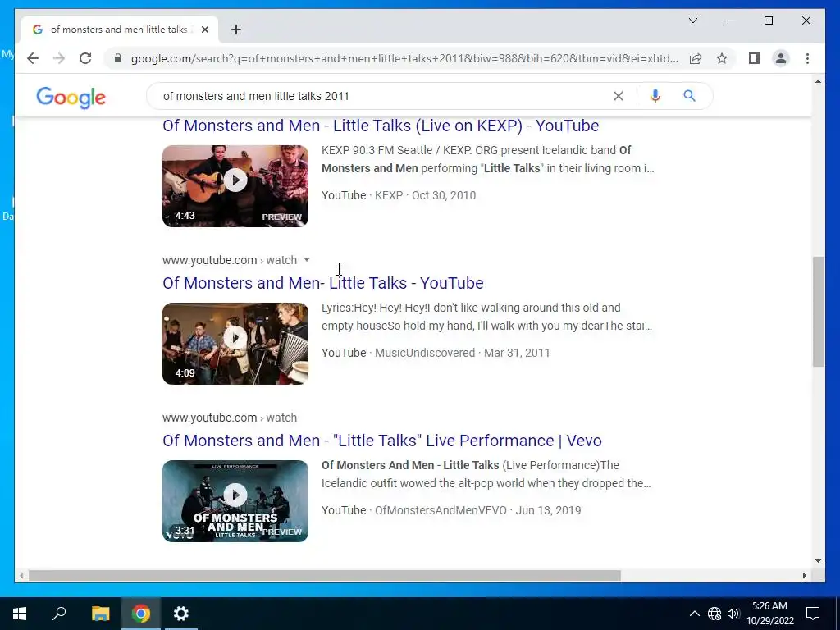Screen dimensions: 840x630
Task: Click the forward navigation arrow
Action: 59,58
